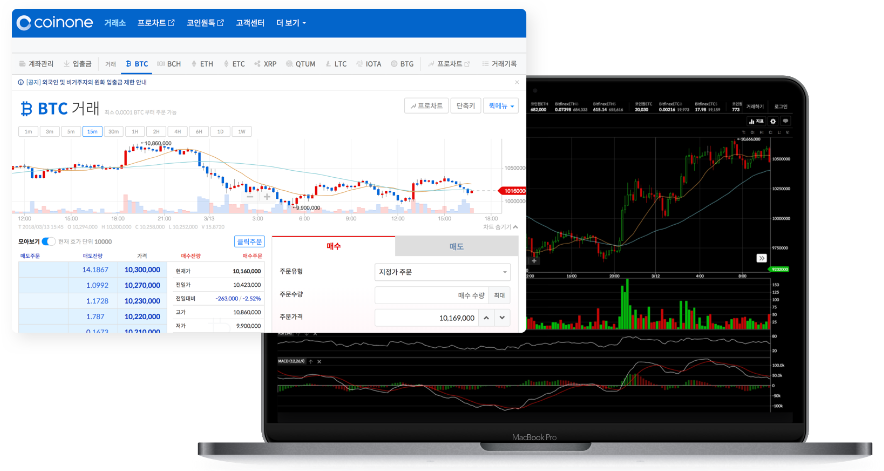Open the 지정가 주문 order type dropdown
This screenshot has height=471, width=884.
tap(443, 272)
